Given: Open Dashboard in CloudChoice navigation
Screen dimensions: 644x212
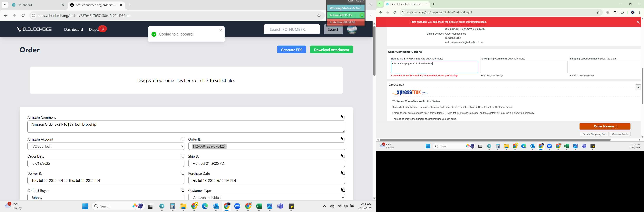Looking at the screenshot, I should coord(73,29).
